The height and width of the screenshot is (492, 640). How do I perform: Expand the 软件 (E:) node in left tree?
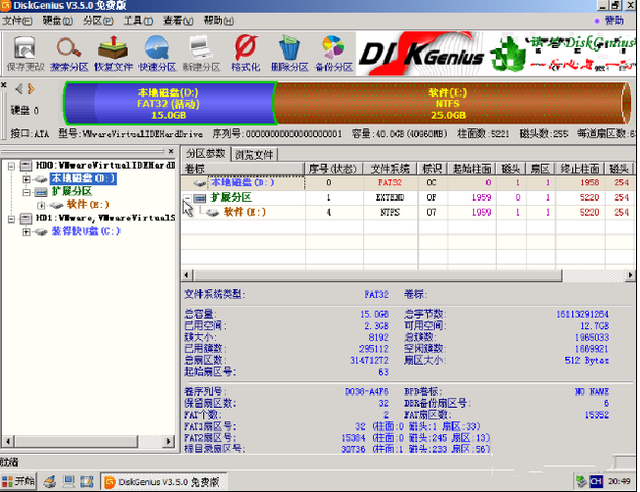click(41, 204)
